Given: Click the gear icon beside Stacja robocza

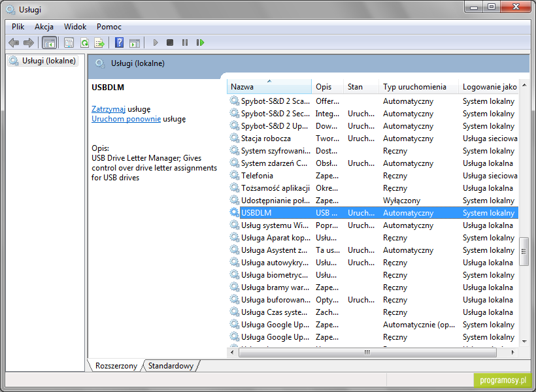Looking at the screenshot, I should 234,138.
